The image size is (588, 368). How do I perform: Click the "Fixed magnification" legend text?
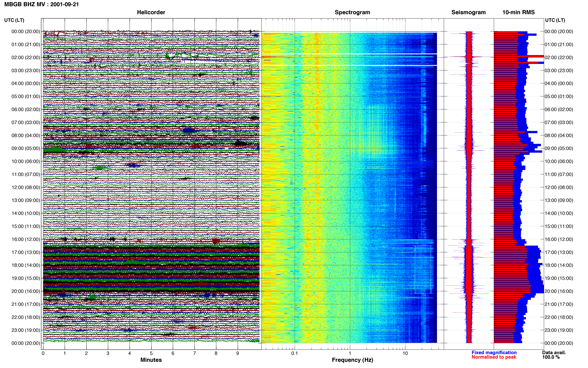[494, 352]
